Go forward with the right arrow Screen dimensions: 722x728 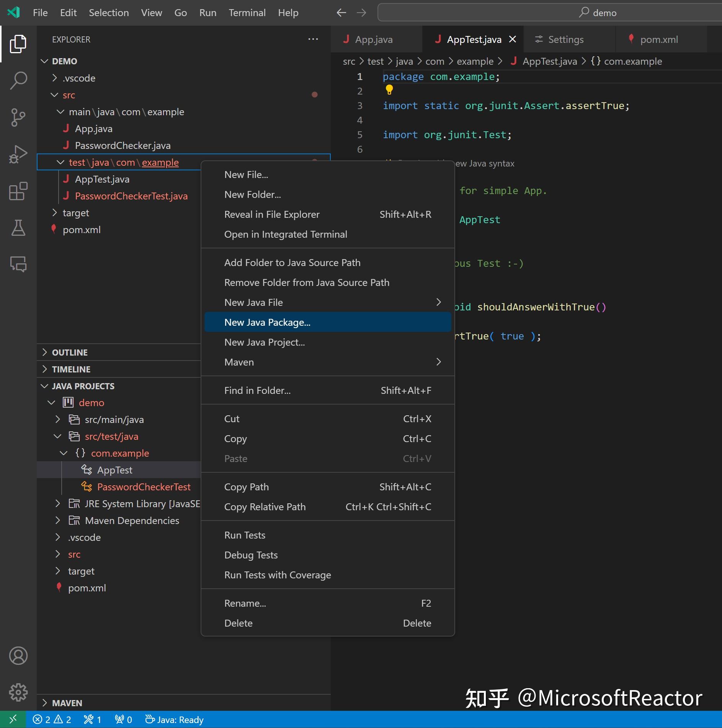click(361, 13)
